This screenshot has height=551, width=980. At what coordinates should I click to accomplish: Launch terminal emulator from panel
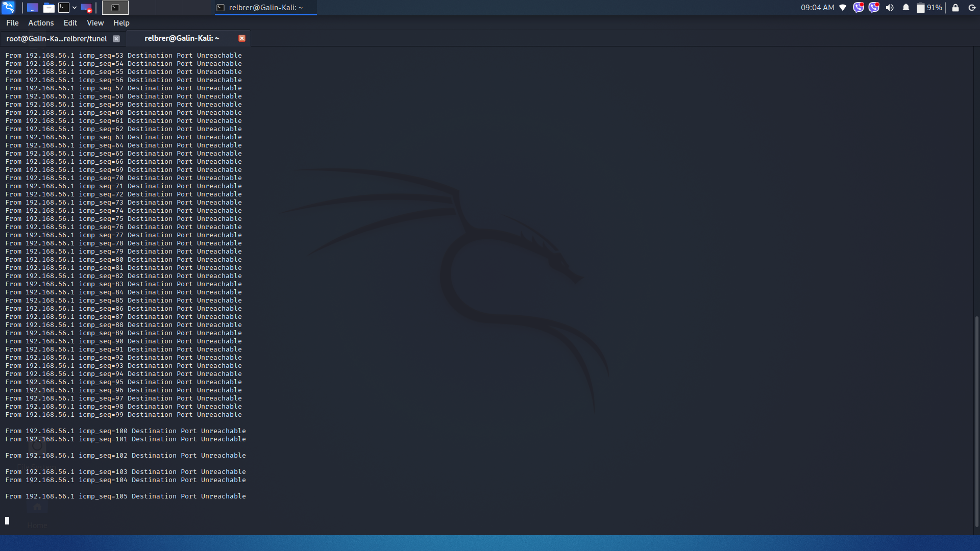[x=64, y=8]
